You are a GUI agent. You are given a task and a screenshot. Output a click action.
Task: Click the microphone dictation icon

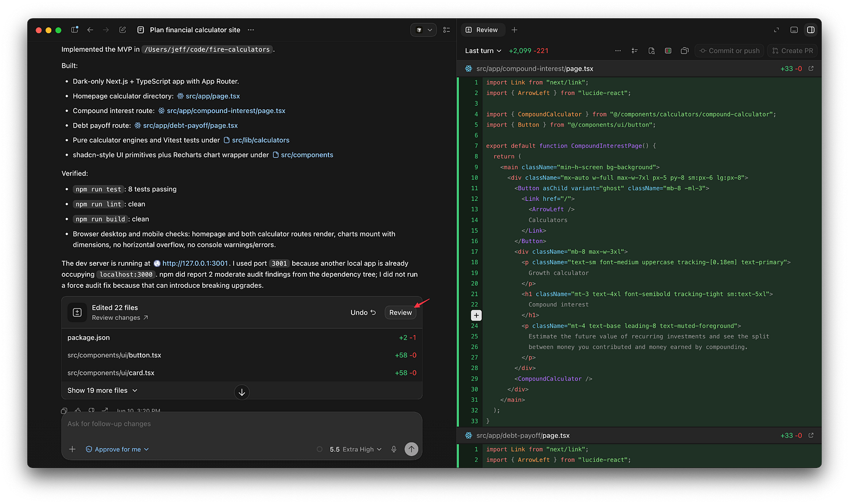pos(394,449)
